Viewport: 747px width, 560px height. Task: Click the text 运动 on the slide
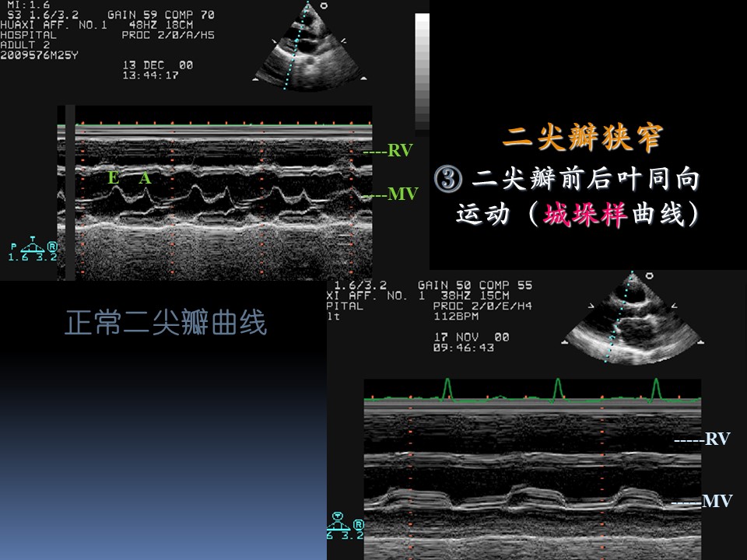coord(482,214)
